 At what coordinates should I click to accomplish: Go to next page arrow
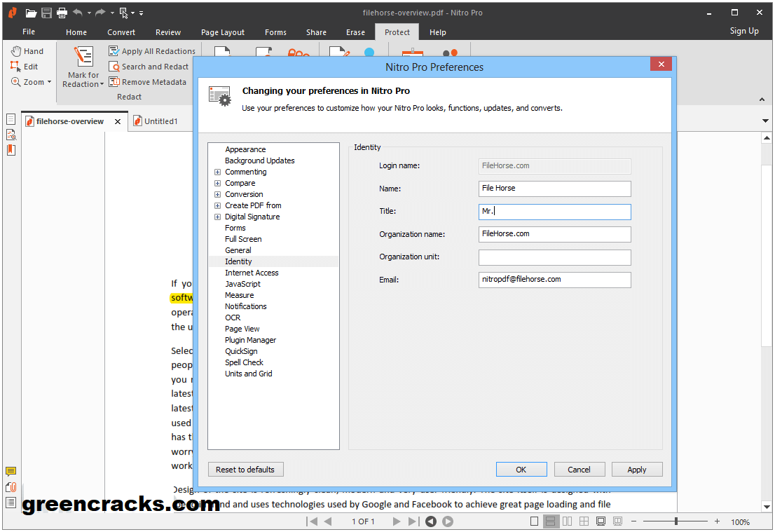click(396, 521)
